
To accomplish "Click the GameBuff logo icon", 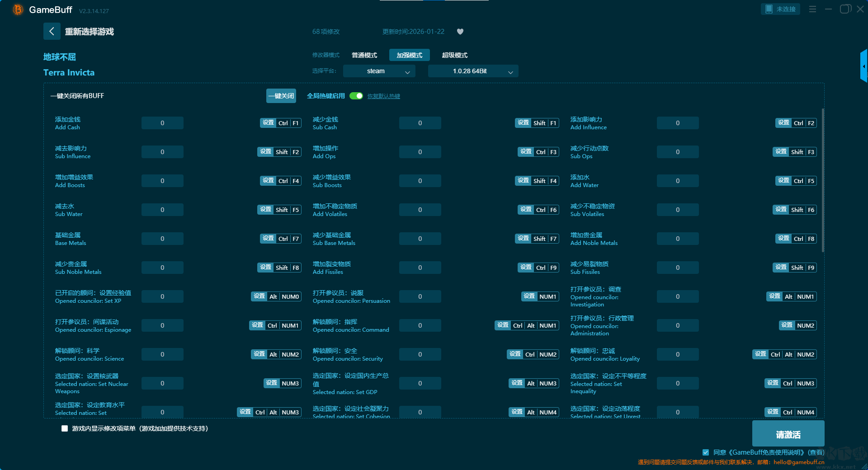I will pos(18,9).
